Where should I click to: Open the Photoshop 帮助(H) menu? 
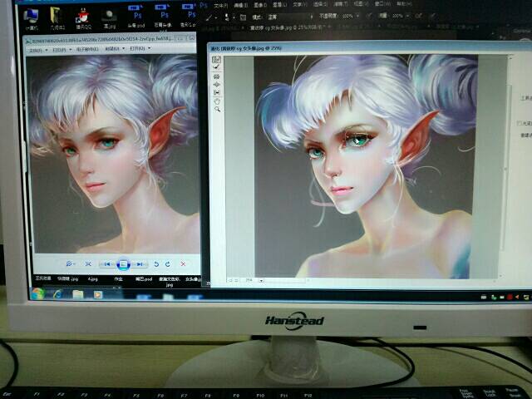(404, 3)
